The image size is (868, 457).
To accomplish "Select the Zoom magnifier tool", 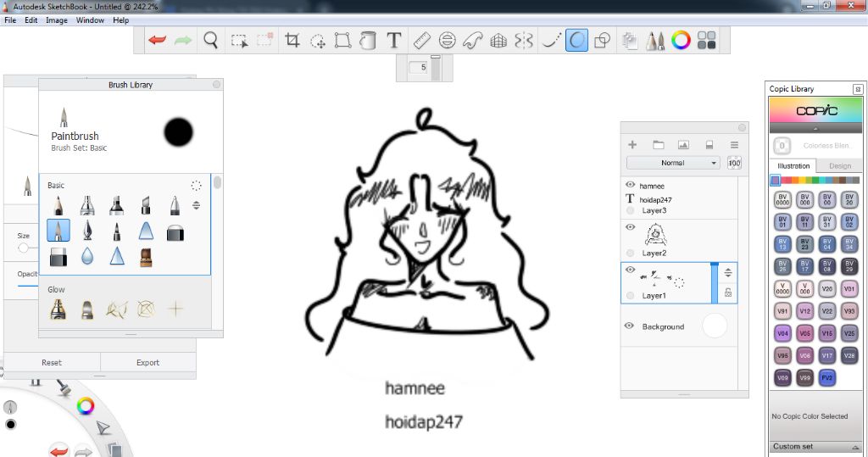I will tap(210, 41).
